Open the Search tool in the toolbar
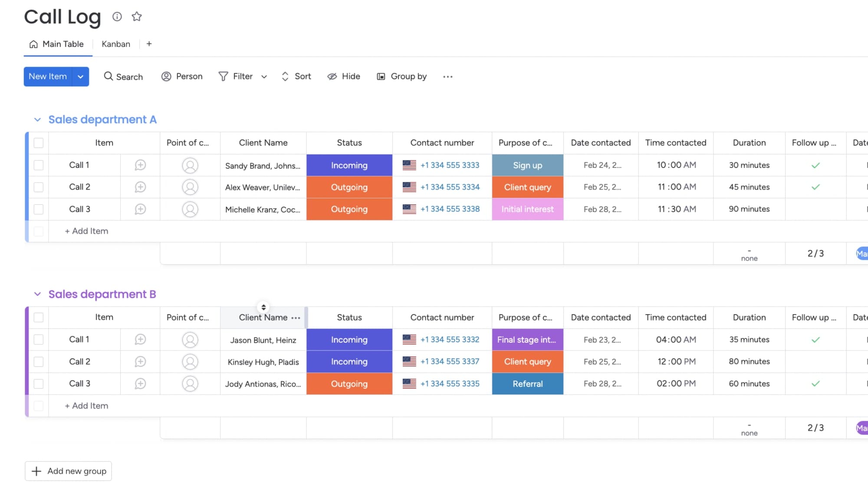 123,76
